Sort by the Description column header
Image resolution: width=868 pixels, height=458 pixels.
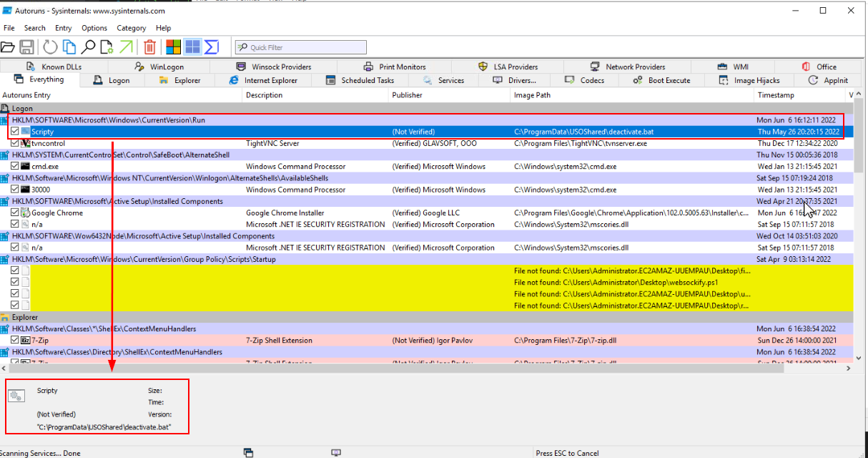(316, 95)
